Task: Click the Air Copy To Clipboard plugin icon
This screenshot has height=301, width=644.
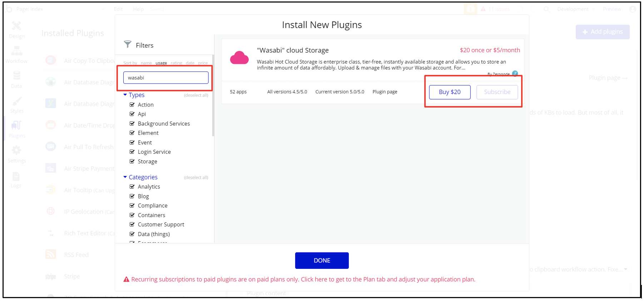Action: pos(51,60)
